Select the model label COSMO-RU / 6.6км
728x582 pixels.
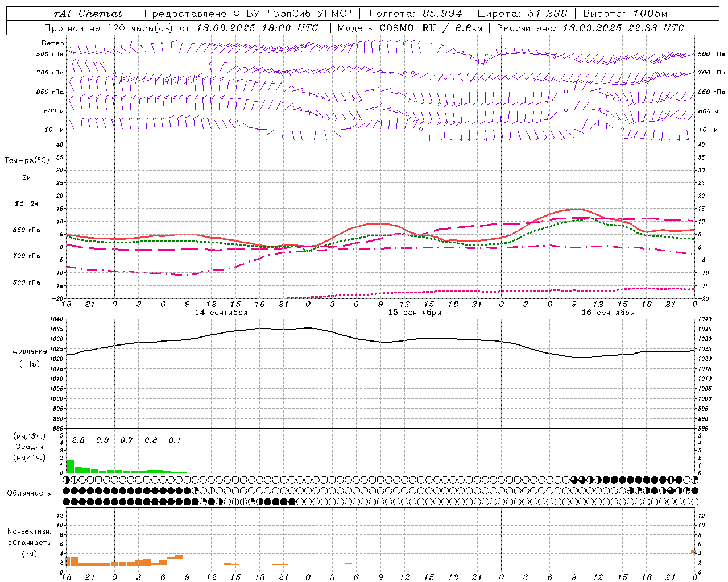pos(431,28)
